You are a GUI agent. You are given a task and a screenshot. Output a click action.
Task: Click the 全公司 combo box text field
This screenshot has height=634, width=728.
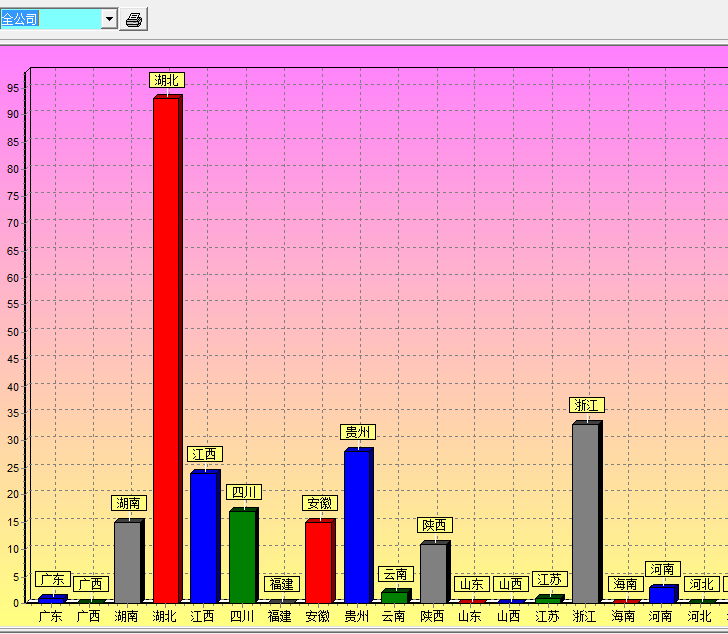(50, 20)
